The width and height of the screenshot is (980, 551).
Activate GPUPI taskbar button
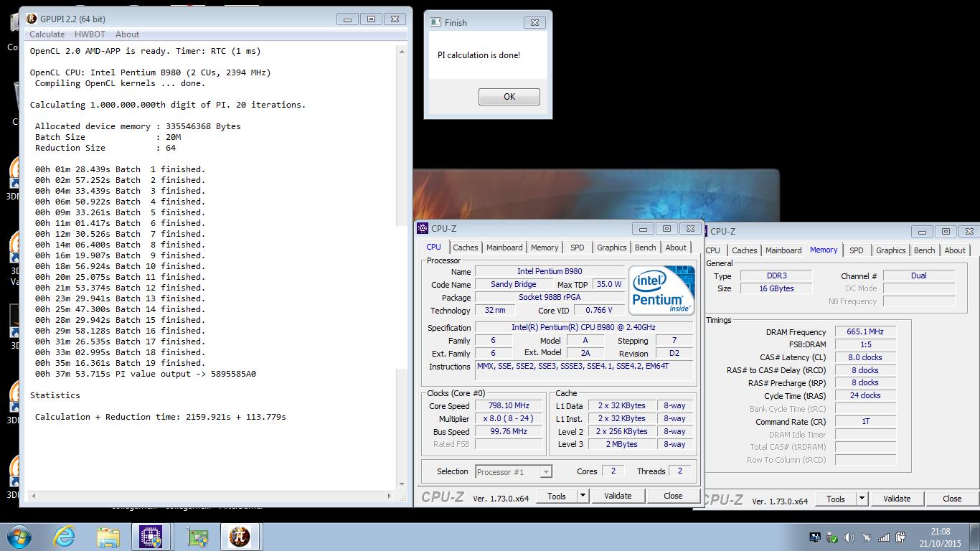240,537
